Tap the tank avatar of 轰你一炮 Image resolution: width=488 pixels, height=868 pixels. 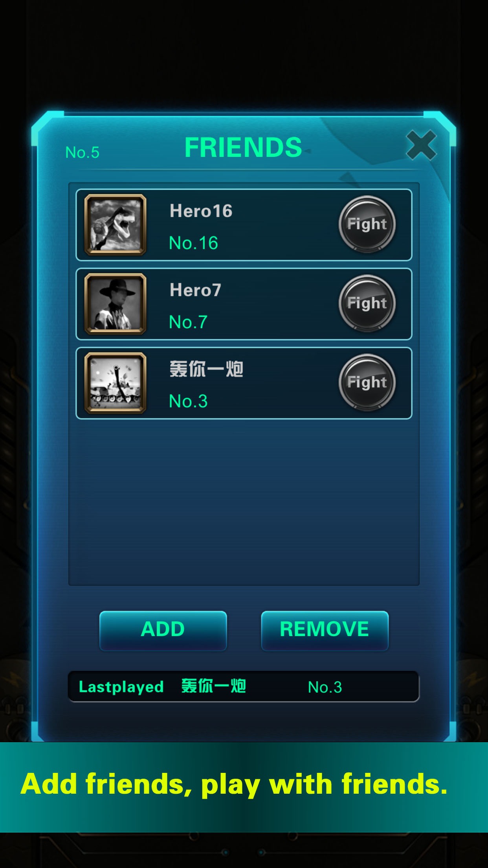coord(116,383)
